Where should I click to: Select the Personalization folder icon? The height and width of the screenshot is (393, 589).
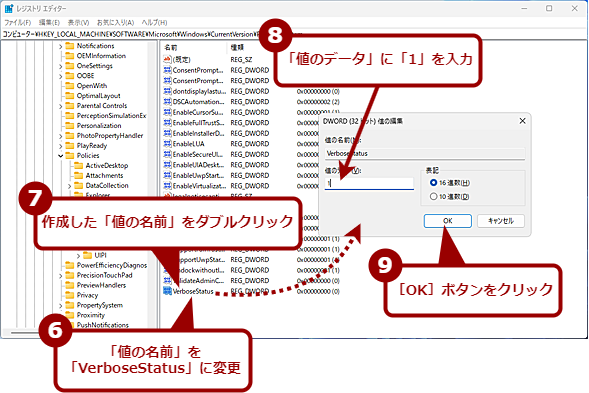coord(69,125)
